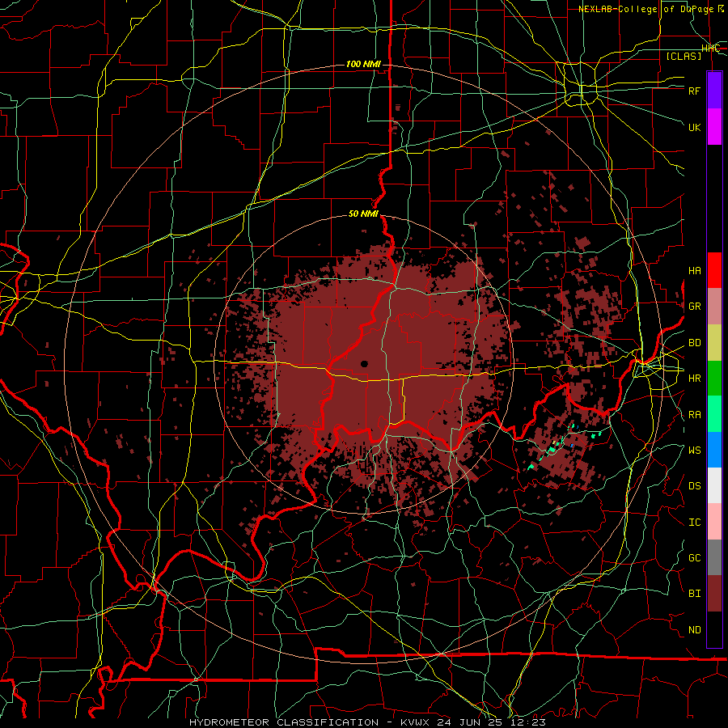
Task: Select the bright red HA legend swatch
Action: click(x=714, y=270)
